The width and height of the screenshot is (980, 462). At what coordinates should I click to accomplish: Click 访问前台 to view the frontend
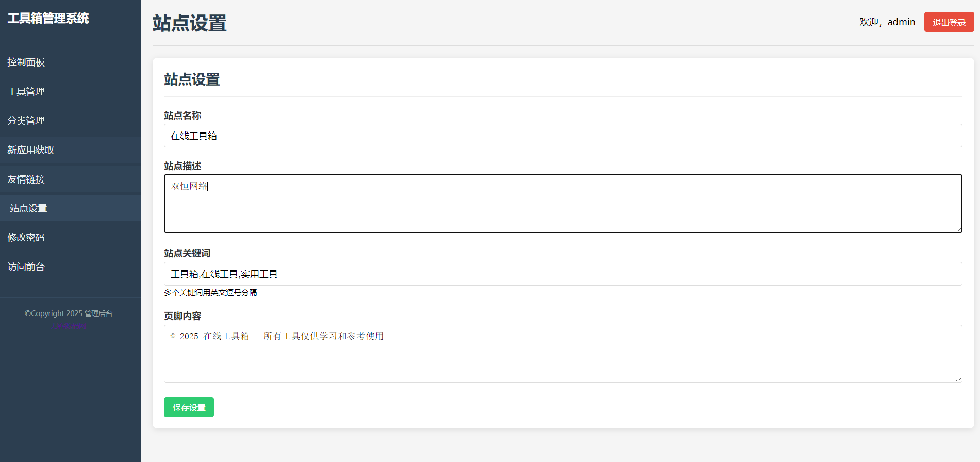[x=26, y=267]
